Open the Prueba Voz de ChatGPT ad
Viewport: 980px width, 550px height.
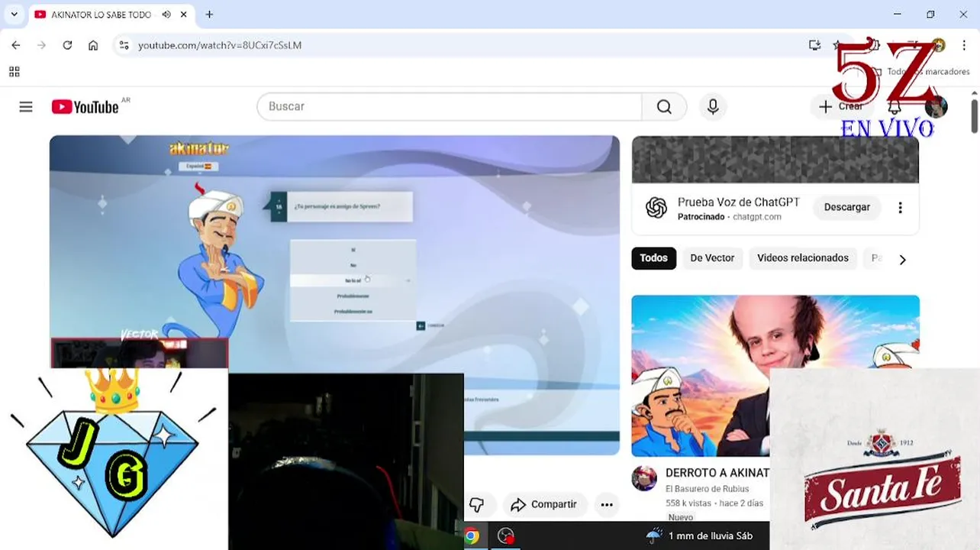point(738,202)
